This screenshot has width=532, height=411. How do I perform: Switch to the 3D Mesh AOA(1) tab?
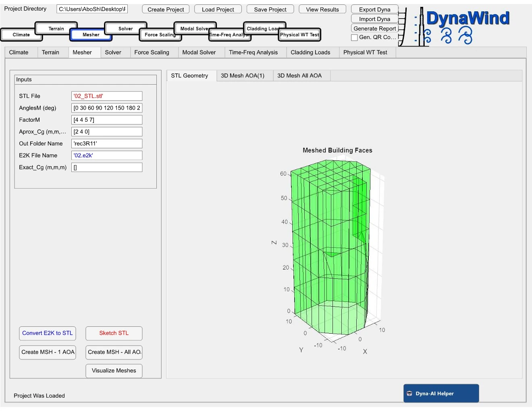point(242,76)
